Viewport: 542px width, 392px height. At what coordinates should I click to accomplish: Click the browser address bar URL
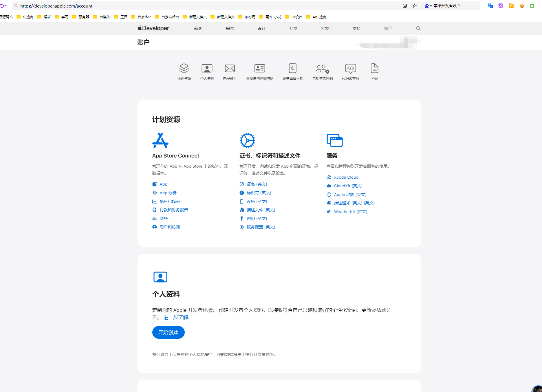pyautogui.click(x=56, y=6)
